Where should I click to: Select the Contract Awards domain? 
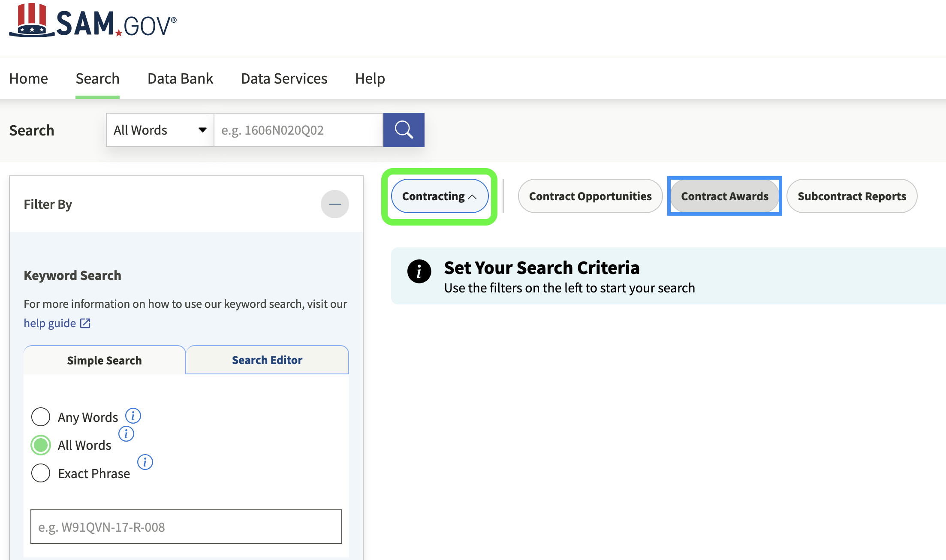pyautogui.click(x=724, y=196)
